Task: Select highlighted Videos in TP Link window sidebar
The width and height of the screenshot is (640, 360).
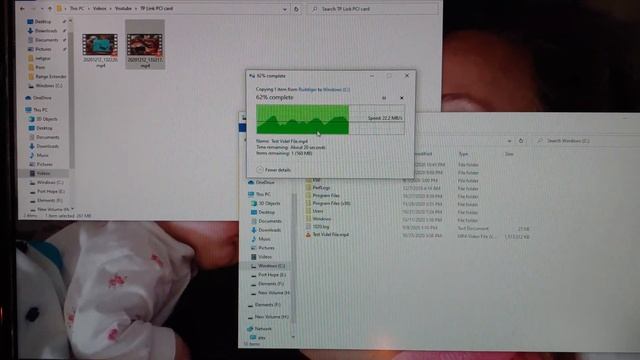Action: pyautogui.click(x=43, y=173)
